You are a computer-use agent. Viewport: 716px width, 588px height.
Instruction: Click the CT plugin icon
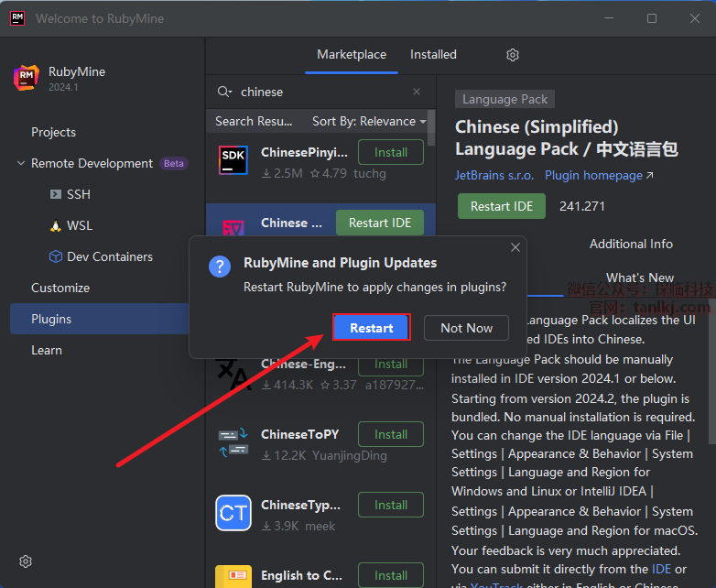pyautogui.click(x=233, y=513)
